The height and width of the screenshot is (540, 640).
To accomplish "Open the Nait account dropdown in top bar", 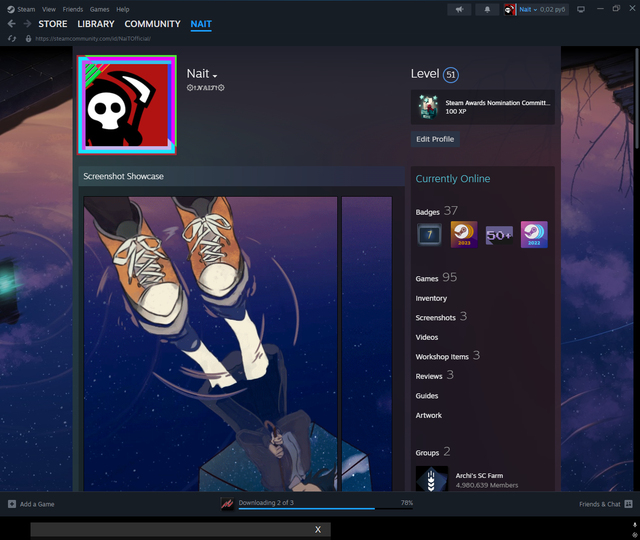I will coord(529,9).
